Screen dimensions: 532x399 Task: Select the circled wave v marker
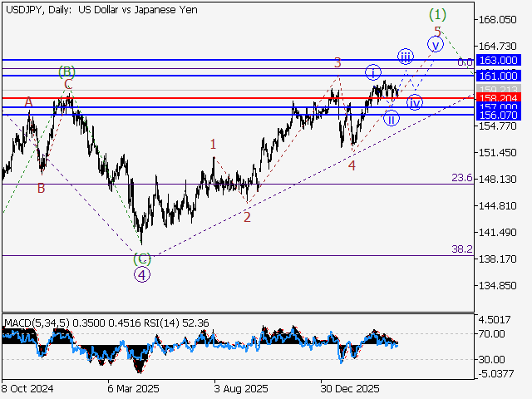coord(435,44)
